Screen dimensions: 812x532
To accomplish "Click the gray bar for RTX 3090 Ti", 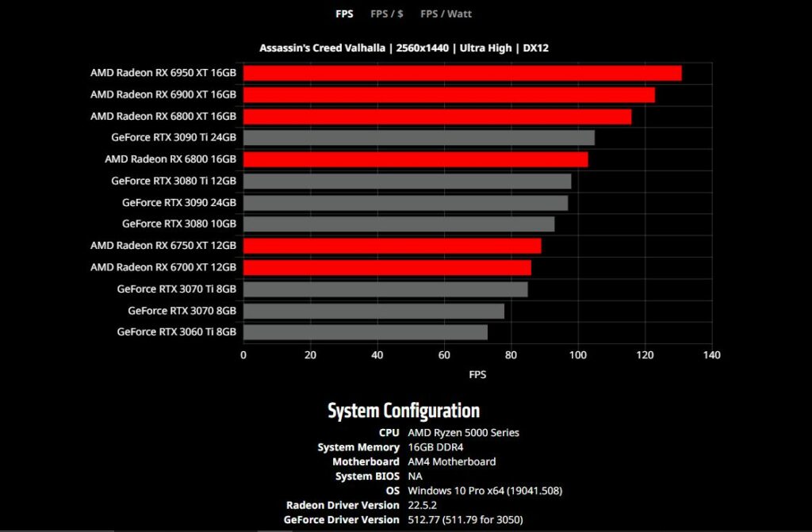I will pos(419,138).
